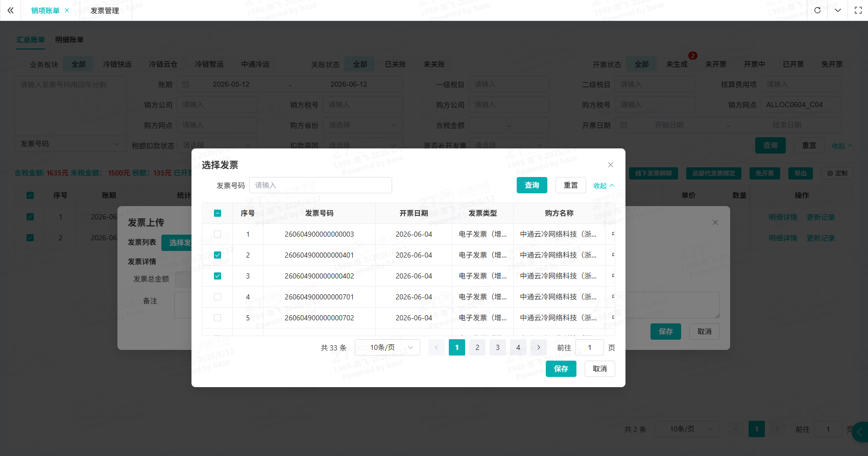This screenshot has width=868, height=456.
Task: Close the 选择发票 dialog
Action: [x=611, y=165]
